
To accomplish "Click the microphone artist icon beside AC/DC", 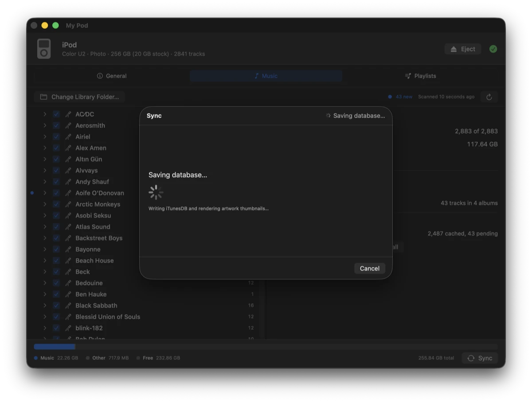I will click(x=68, y=114).
